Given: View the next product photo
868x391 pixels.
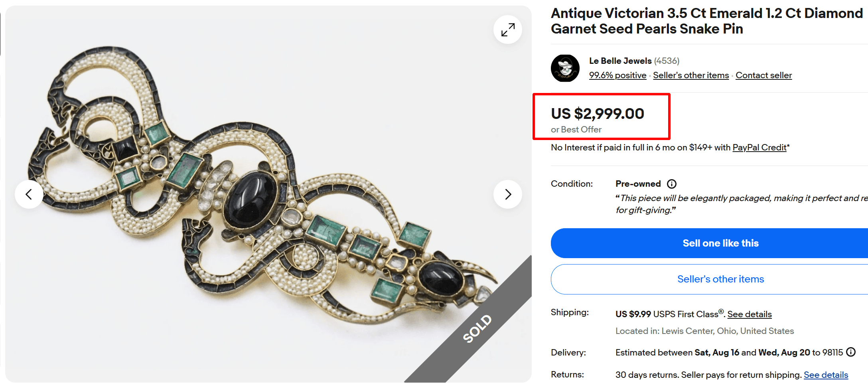Looking at the screenshot, I should [x=507, y=194].
